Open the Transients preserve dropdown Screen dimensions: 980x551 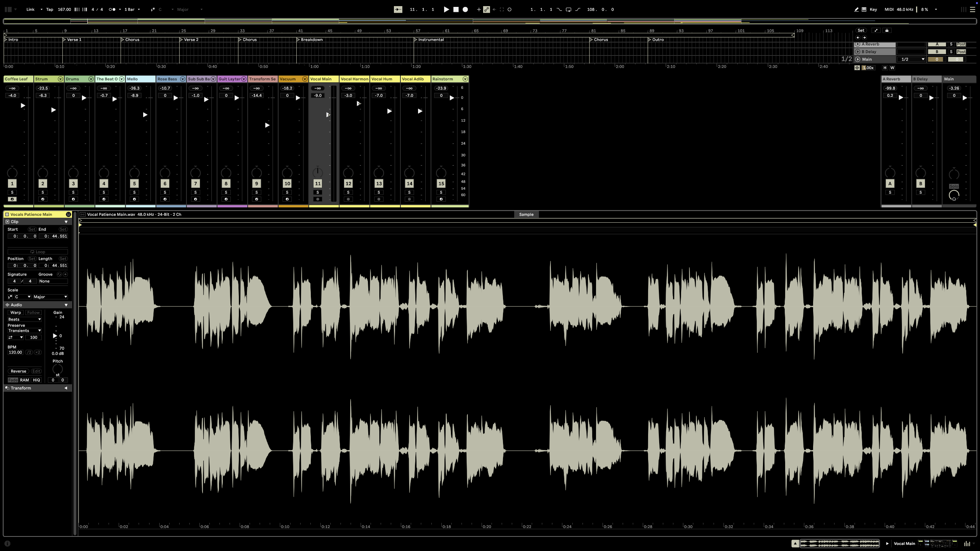click(24, 331)
